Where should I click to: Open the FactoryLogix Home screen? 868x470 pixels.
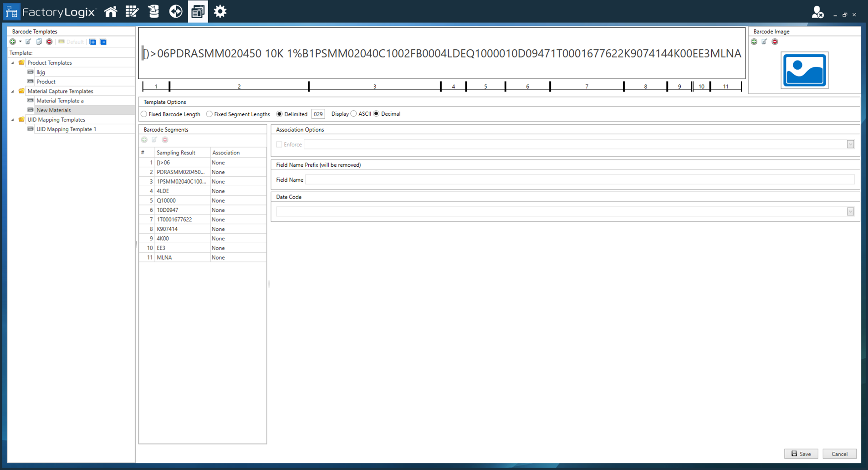[x=111, y=11]
